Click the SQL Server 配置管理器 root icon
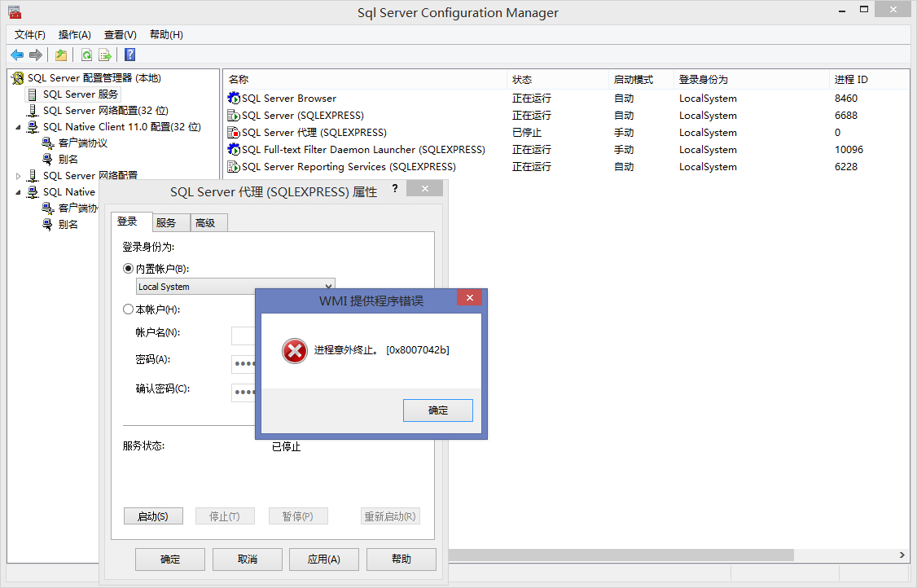The image size is (917, 588). coord(18,78)
